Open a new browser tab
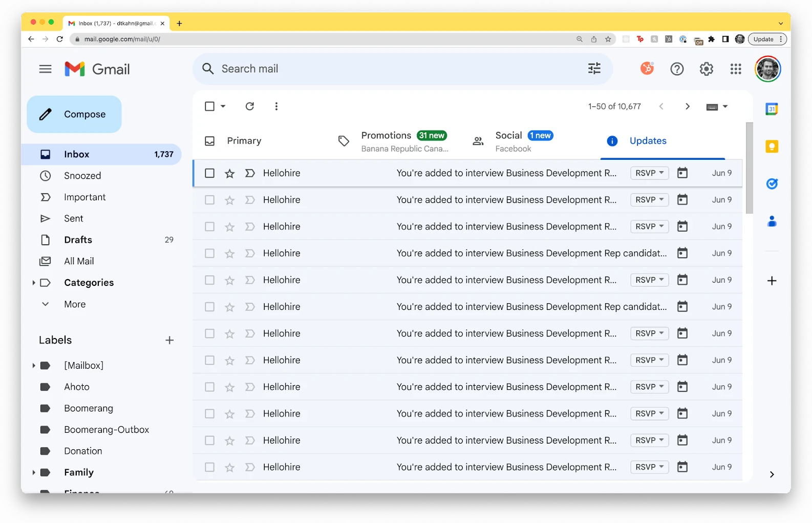Screen dimensions: 812x523 (x=179, y=23)
